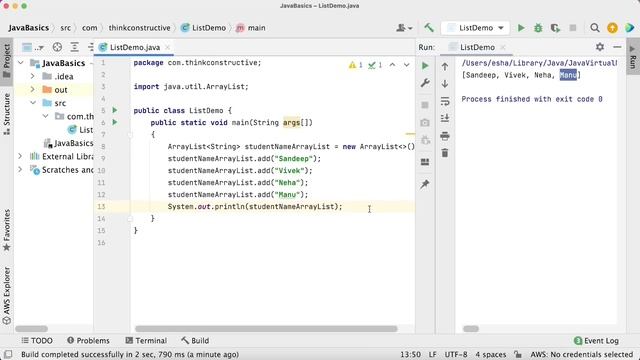The width and height of the screenshot is (640, 360).
Task: Click breadcrumb thinkconstructive in navigation bar
Action: (x=139, y=28)
